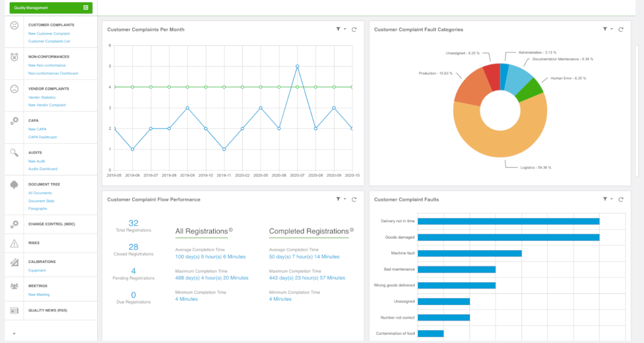This screenshot has height=343, width=644.
Task: Click the Quality News RSS icon
Action: pos(14,311)
